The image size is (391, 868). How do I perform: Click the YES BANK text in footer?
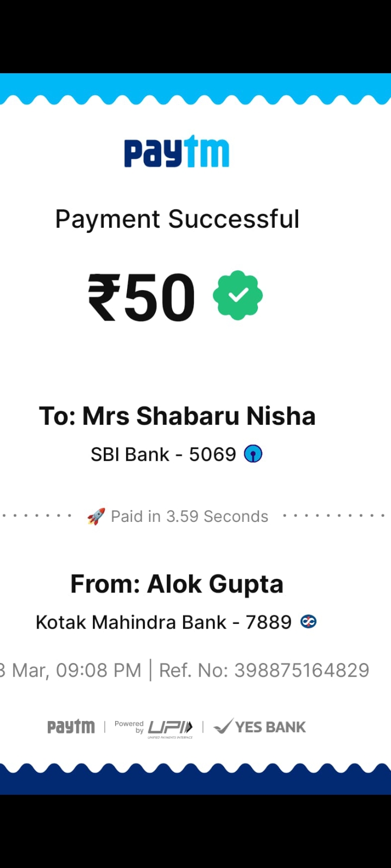click(x=270, y=727)
